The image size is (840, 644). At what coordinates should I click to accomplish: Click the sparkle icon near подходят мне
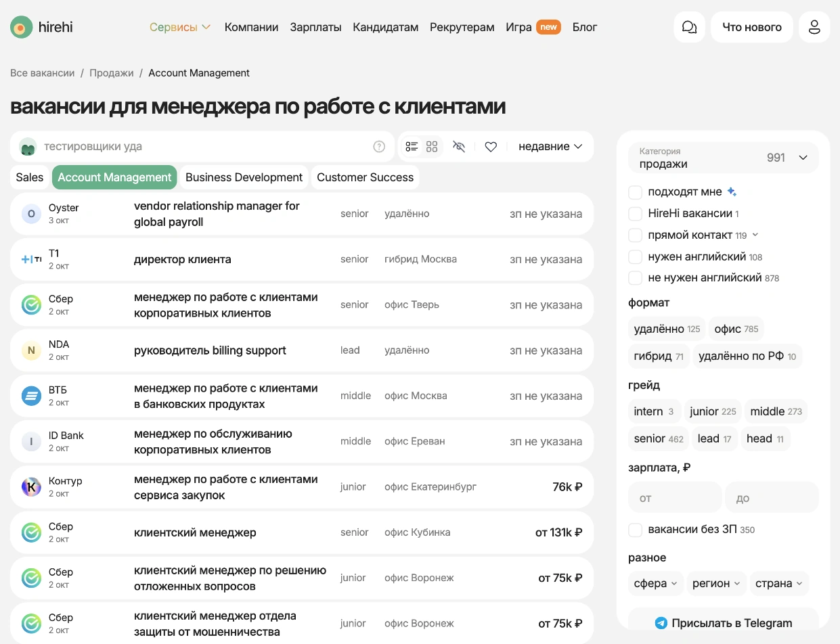point(732,191)
